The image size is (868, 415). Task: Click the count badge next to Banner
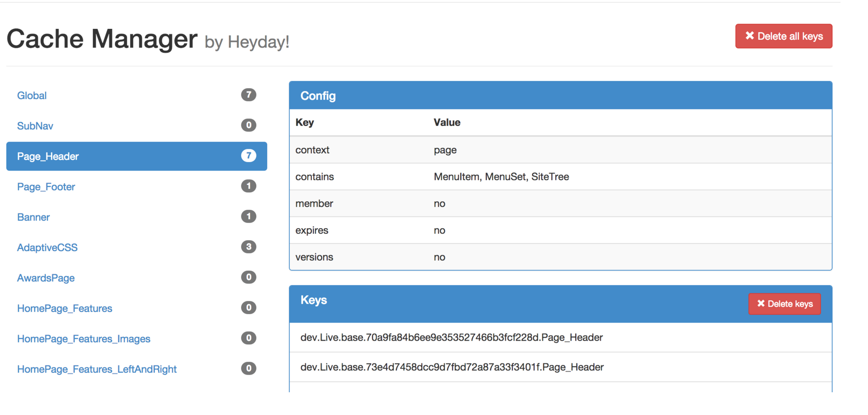248,217
